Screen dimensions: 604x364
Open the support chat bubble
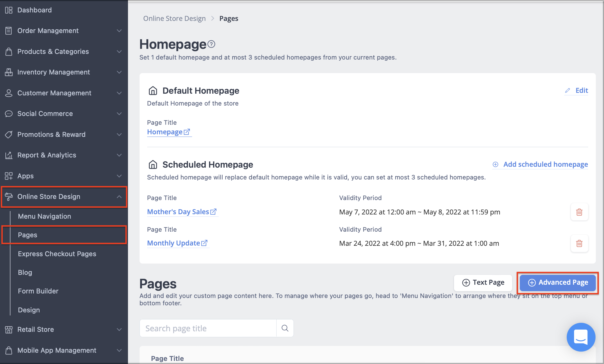tap(581, 337)
